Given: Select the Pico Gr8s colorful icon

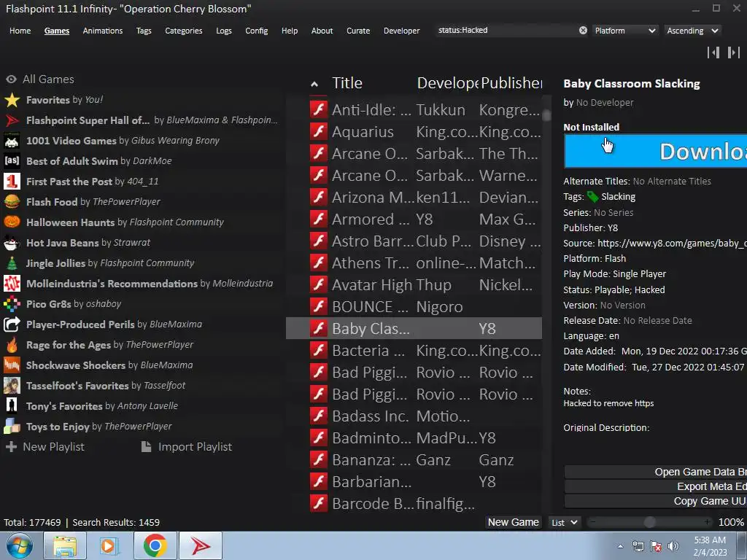Looking at the screenshot, I should [12, 304].
